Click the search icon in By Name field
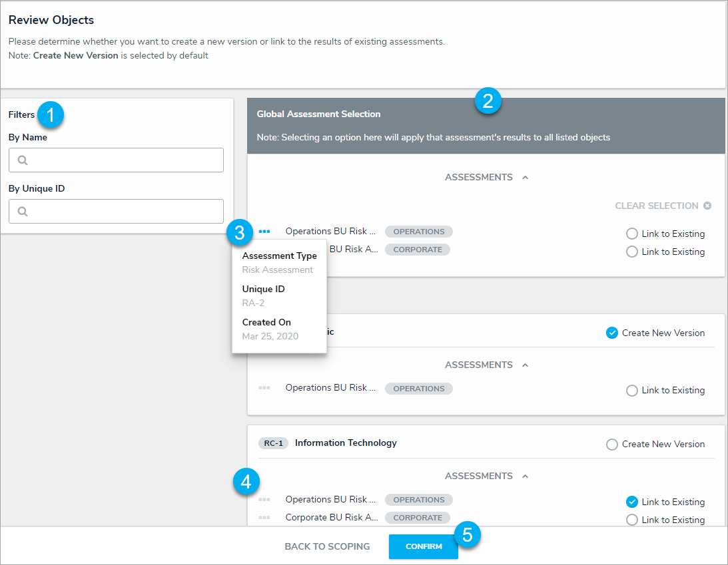This screenshot has width=728, height=565. [x=23, y=160]
